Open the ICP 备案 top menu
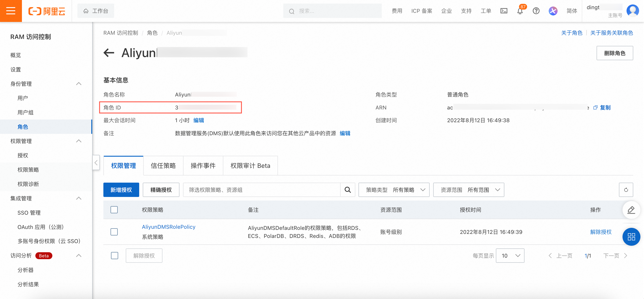644x299 pixels. point(422,11)
